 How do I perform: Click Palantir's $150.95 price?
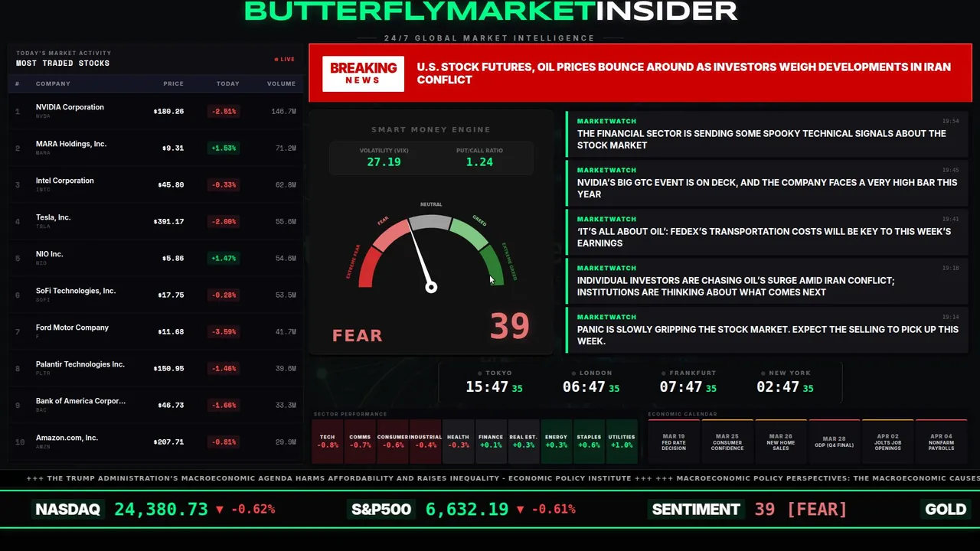[168, 368]
